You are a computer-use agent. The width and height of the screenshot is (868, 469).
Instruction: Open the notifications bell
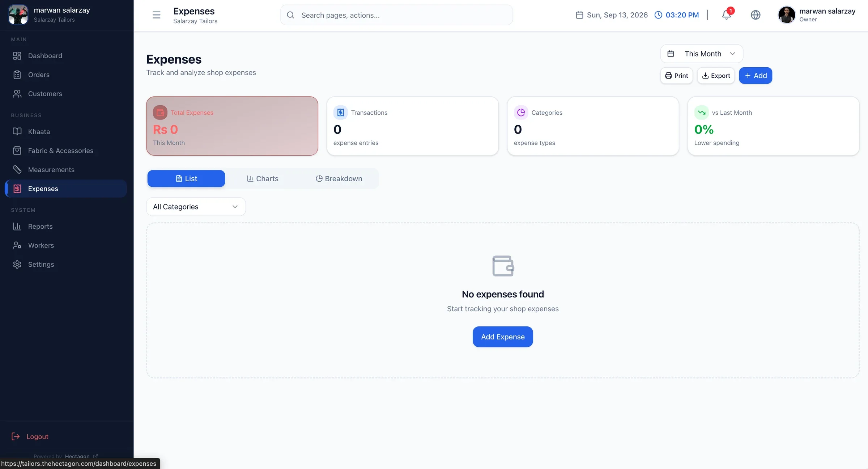726,15
